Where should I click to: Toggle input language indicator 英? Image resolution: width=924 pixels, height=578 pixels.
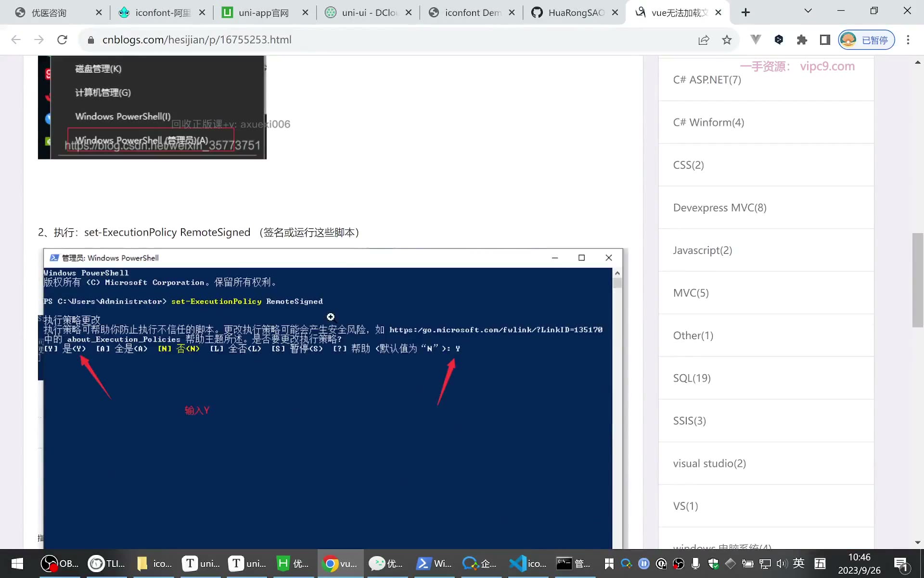[799, 563]
